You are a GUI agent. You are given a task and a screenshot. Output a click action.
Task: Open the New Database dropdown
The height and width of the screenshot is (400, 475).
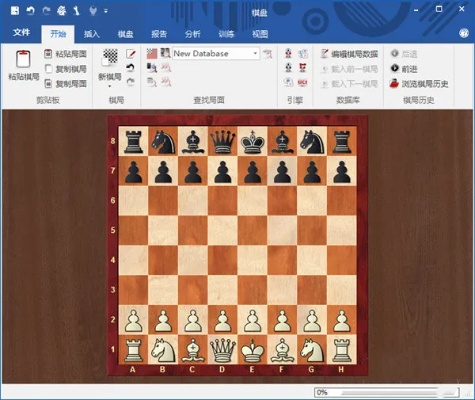point(255,53)
